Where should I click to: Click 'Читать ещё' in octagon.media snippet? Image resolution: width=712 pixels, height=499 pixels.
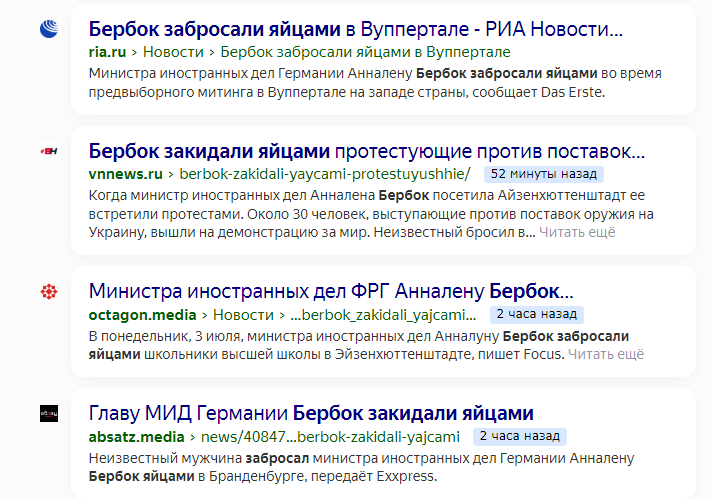606,354
